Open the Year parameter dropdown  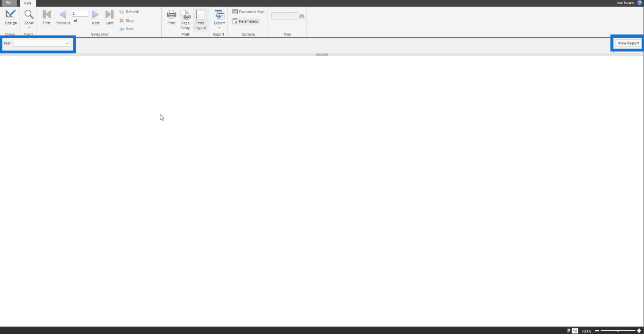pyautogui.click(x=42, y=43)
